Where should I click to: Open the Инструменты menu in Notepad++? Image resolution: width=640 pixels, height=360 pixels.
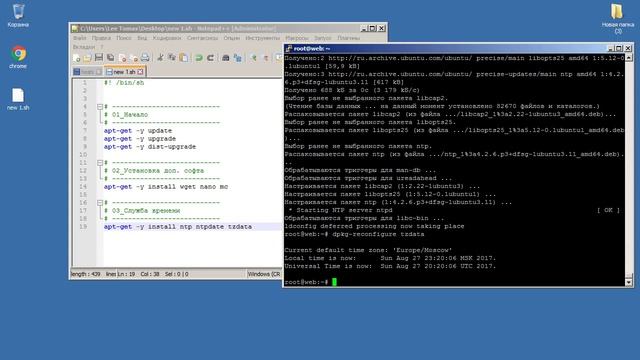[262, 38]
